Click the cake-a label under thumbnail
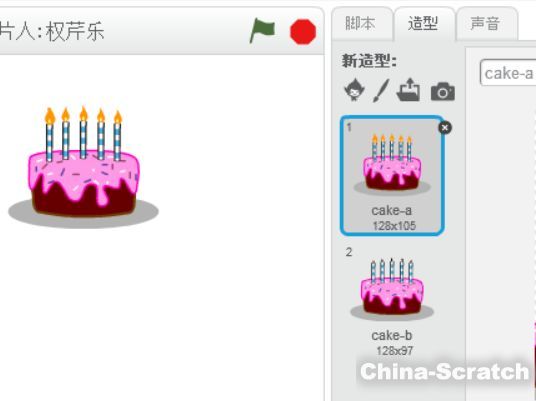The image size is (536, 401). (x=392, y=211)
